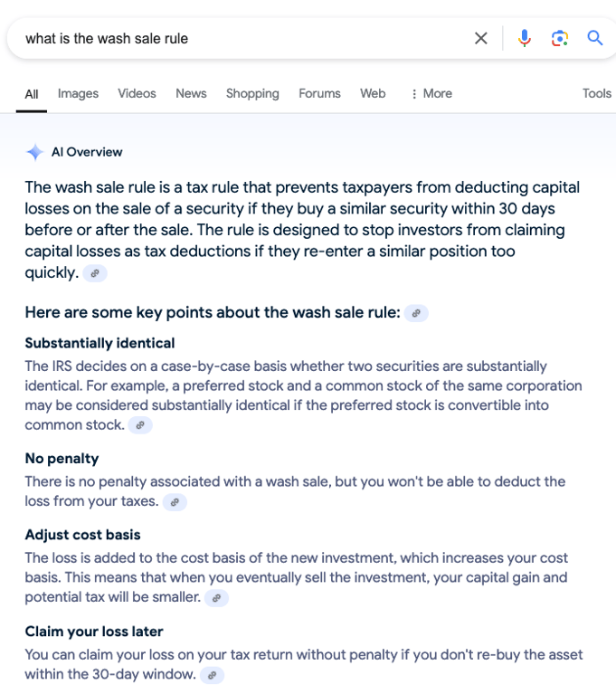
Task: Open source link after 'tax will be smaller.'
Action: tap(216, 598)
